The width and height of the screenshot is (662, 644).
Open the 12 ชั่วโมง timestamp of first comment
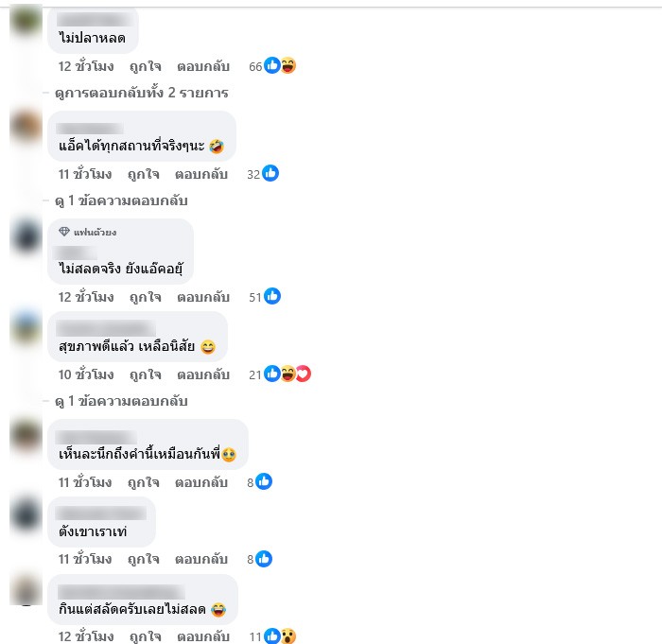pyautogui.click(x=86, y=66)
